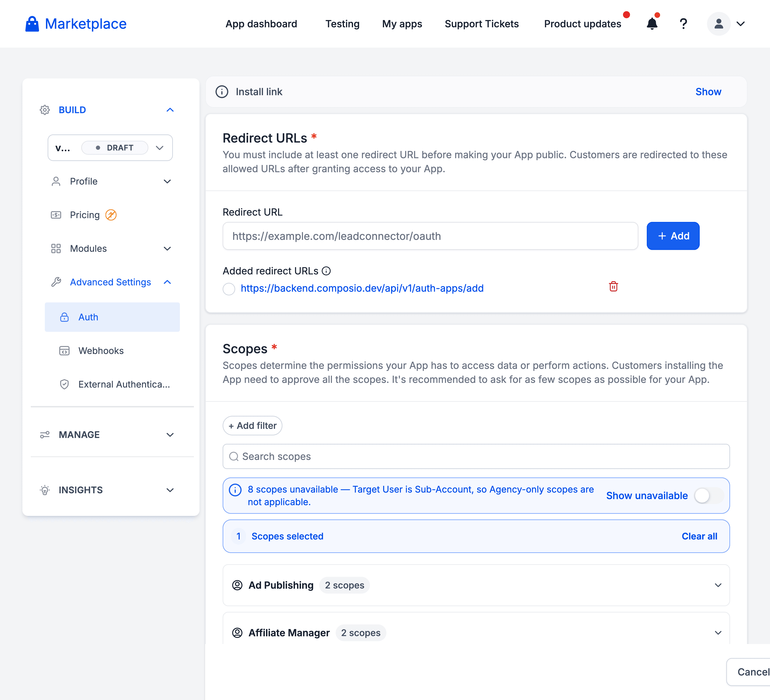Select radio button for composio redirect URL
This screenshot has width=770, height=700.
(229, 289)
